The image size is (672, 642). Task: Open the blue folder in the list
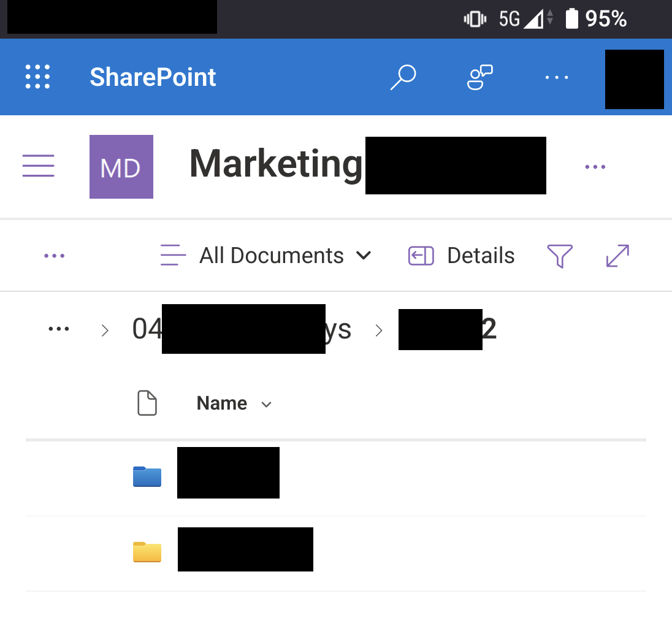pos(147,476)
